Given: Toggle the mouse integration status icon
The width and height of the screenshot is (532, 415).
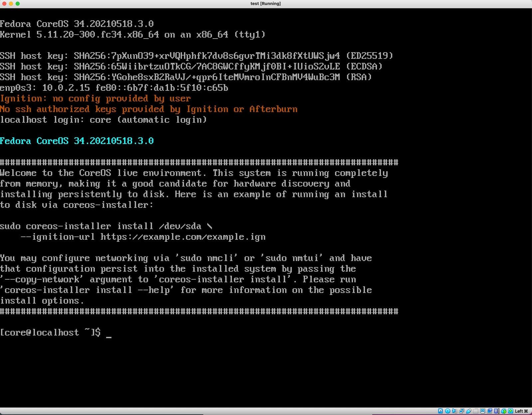Looking at the screenshot, I should [504, 411].
